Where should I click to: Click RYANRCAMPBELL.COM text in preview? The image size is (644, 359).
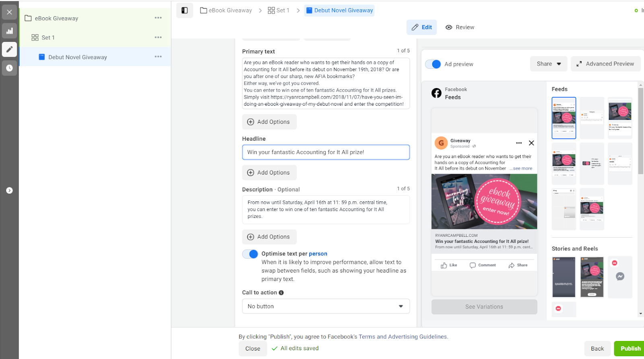click(x=456, y=236)
